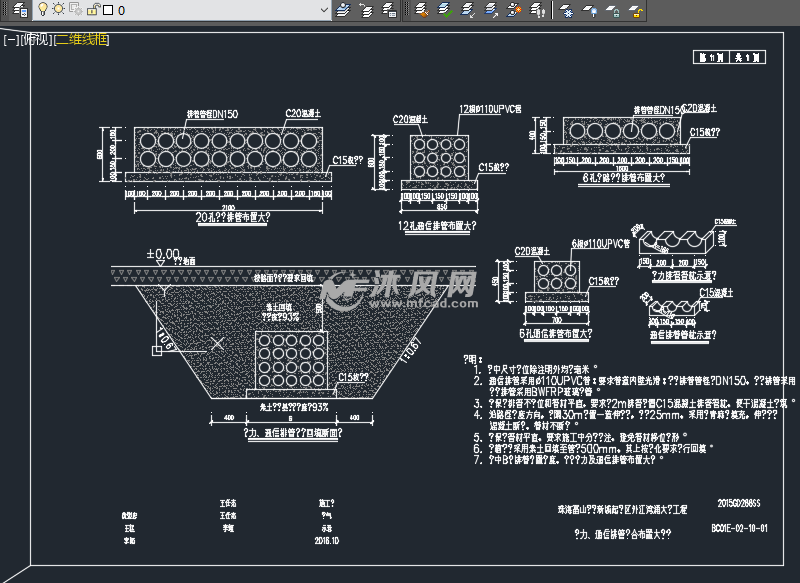Screen dimensions: 800x583
Task: Toggle the layer lock padlock icon
Action: coord(93,9)
